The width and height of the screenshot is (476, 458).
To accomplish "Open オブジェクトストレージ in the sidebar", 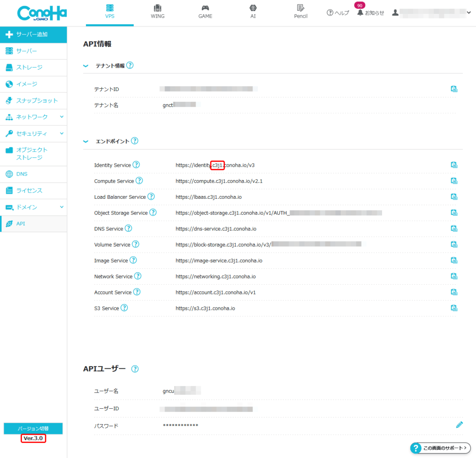I will pos(33,154).
